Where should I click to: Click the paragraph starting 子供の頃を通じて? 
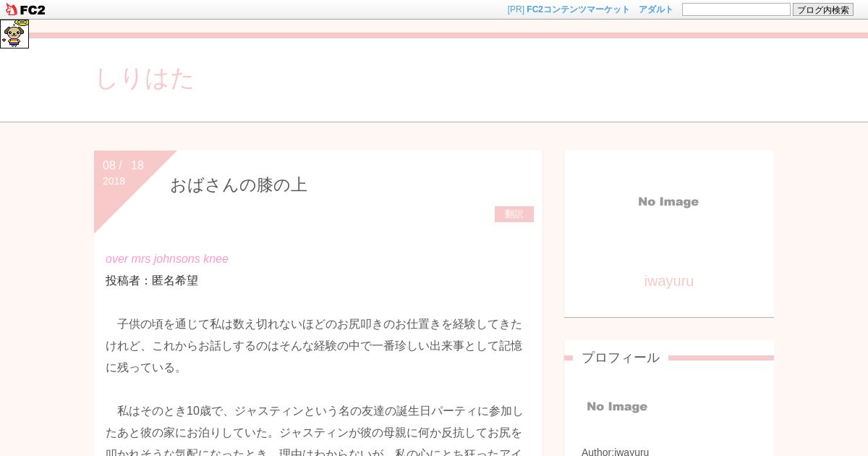(314, 345)
